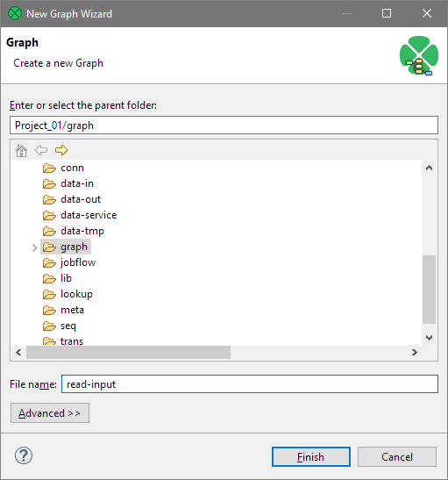Expand the Advanced options section

point(50,413)
